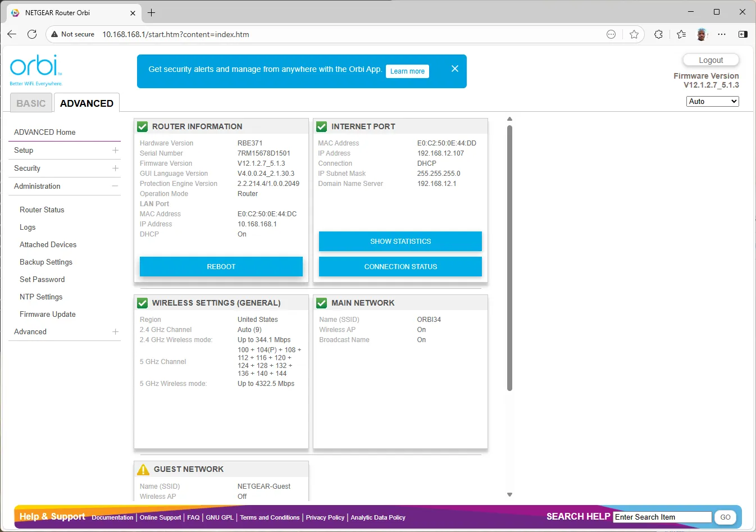
Task: Focus the Enter Search Item field
Action: click(662, 517)
